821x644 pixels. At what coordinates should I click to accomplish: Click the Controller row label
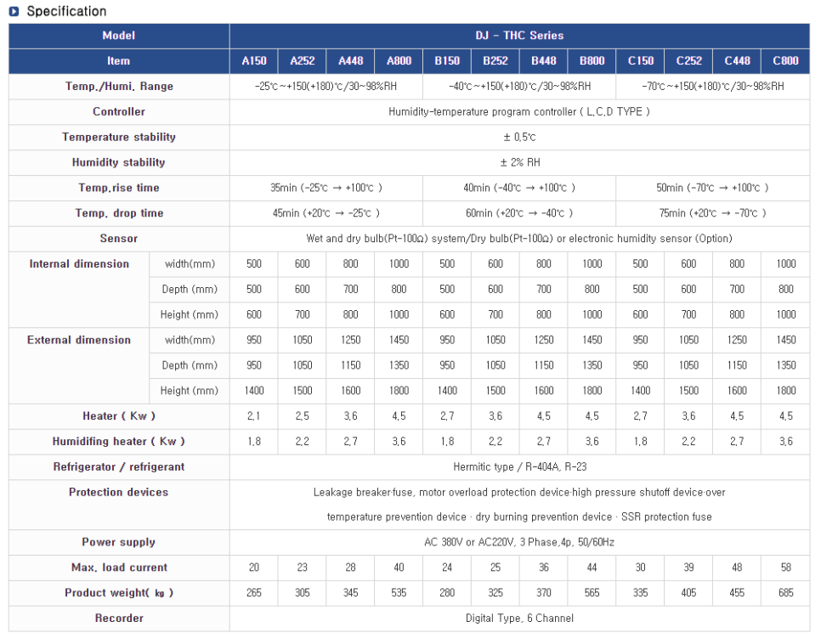click(119, 112)
